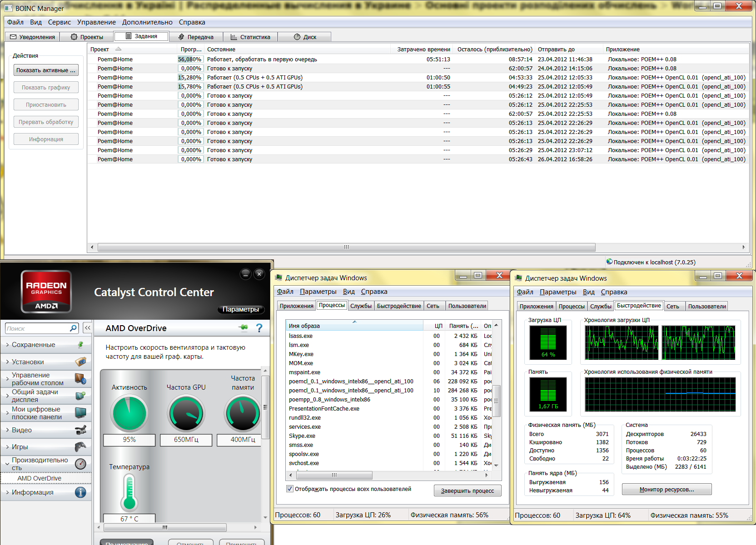Click the Прервать обработку button
The height and width of the screenshot is (545, 756).
coord(46,122)
